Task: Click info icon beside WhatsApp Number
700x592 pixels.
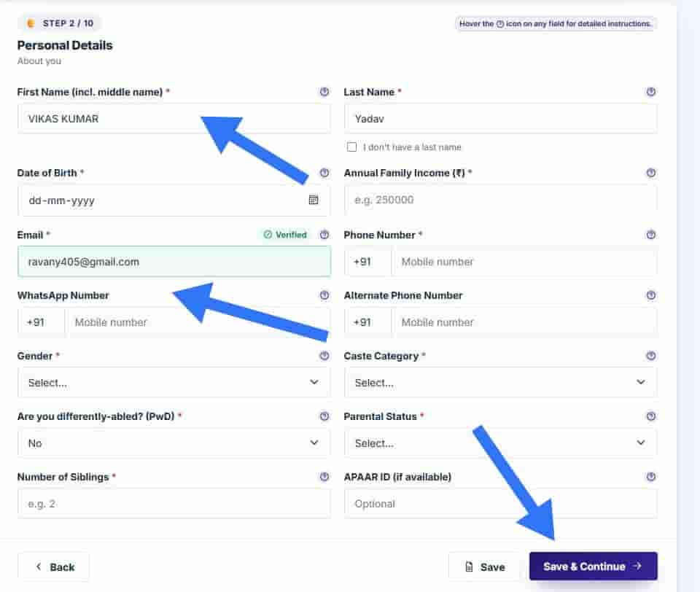Action: pos(324,295)
